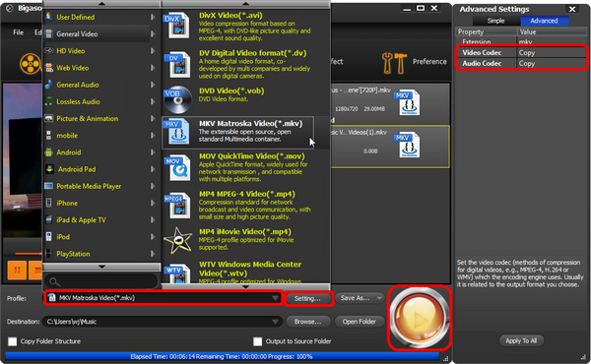Click the orange preview seek bar
Screen dimensions: 591x364
[29, 254]
